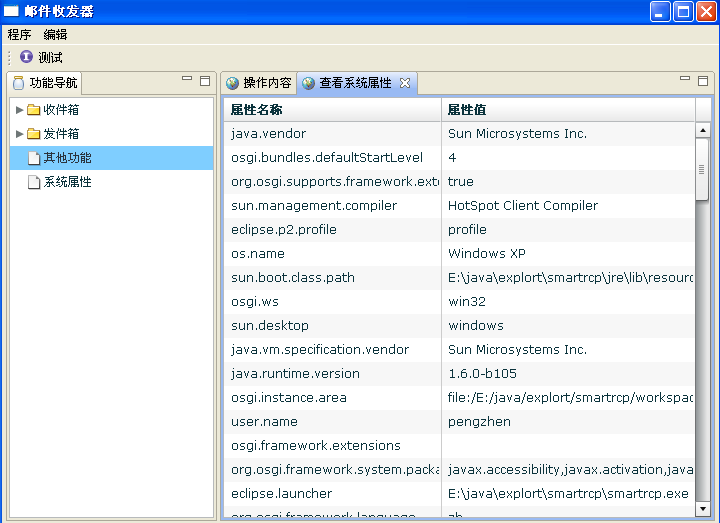Click the scrollbar up arrow
The width and height of the screenshot is (720, 523).
click(x=703, y=130)
